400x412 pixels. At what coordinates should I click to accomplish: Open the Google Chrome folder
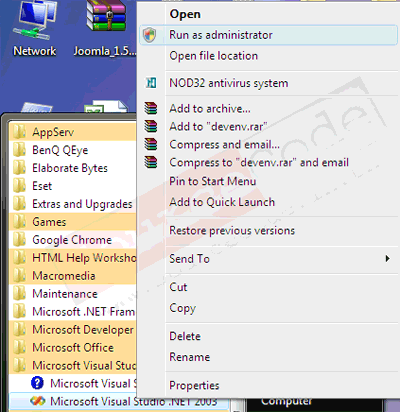tap(73, 240)
